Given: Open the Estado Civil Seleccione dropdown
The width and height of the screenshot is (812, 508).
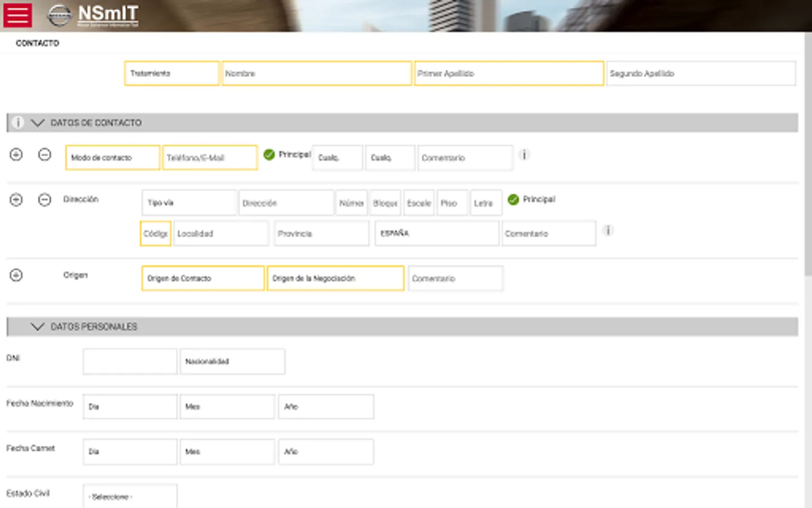Looking at the screenshot, I should (x=130, y=496).
